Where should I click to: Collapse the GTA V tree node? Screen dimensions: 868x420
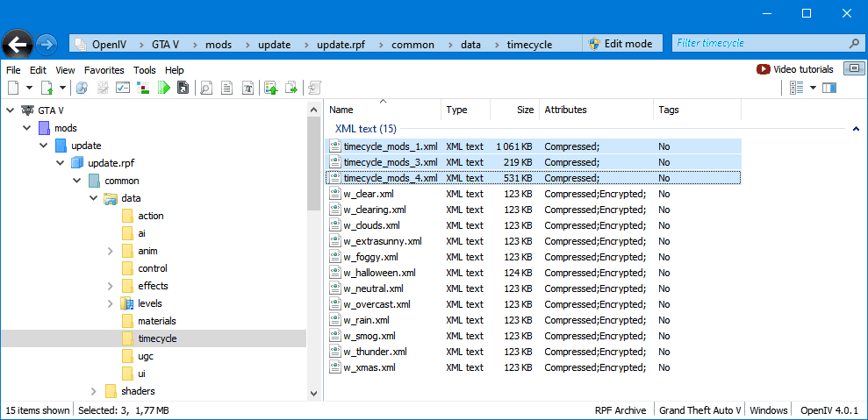10,110
